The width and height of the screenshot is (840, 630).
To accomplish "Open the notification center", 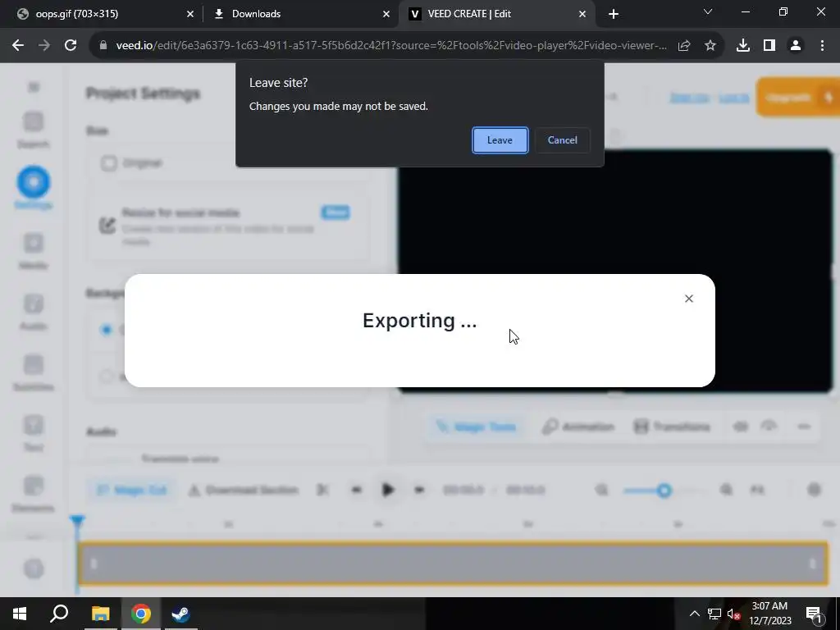I will coord(815,614).
